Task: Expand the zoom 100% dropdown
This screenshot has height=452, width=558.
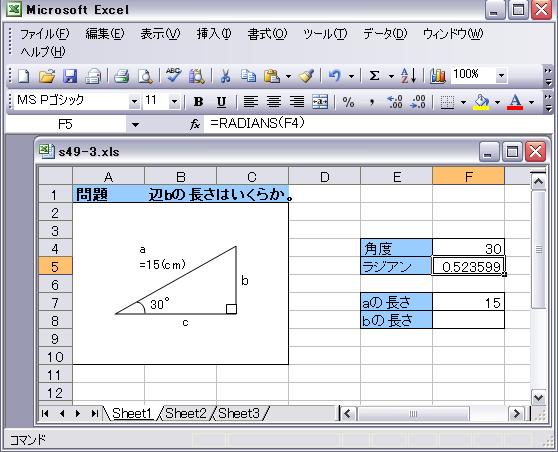Action: 501,75
